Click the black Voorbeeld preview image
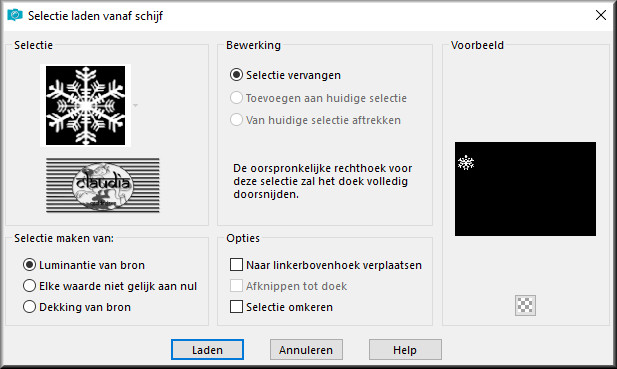This screenshot has height=369, width=617. 525,189
